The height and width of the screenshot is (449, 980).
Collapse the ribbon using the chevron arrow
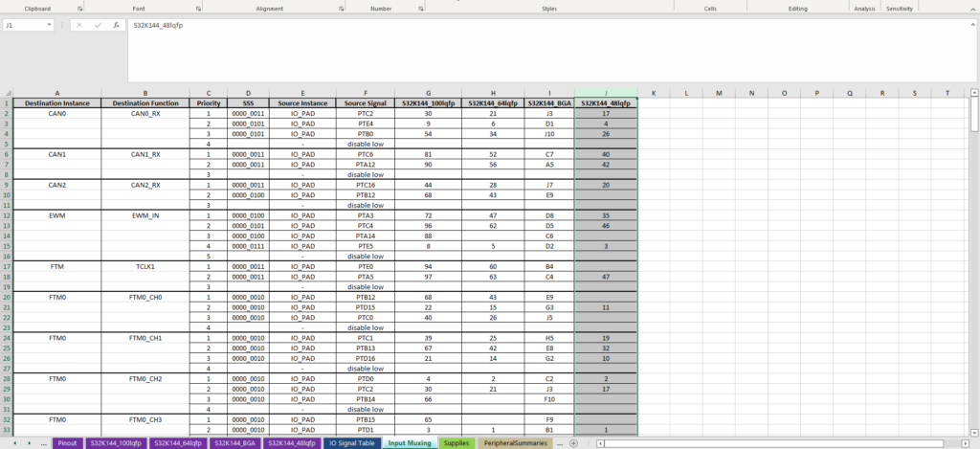click(970, 8)
